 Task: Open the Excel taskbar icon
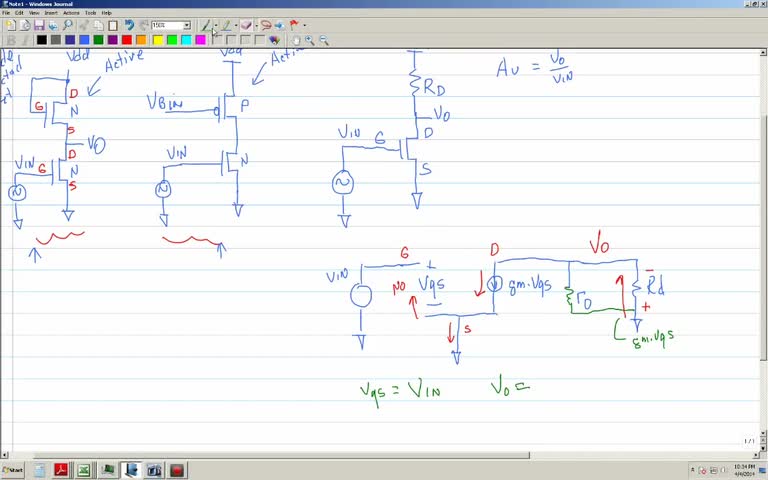(x=83, y=470)
